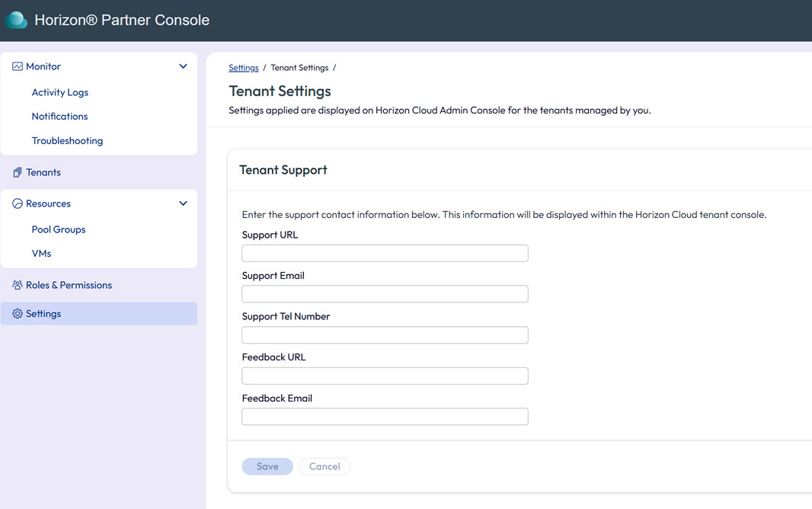Focus the Support Tel Number field
The height and width of the screenshot is (509, 812).
click(x=385, y=335)
